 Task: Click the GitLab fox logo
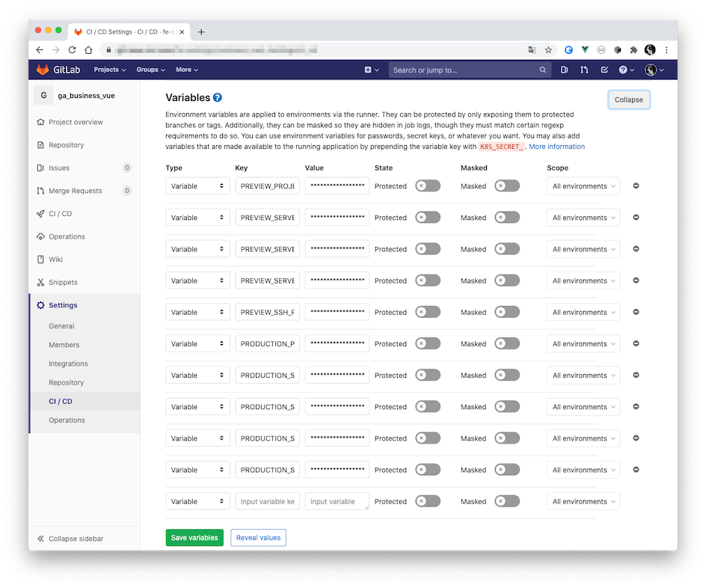click(x=43, y=70)
